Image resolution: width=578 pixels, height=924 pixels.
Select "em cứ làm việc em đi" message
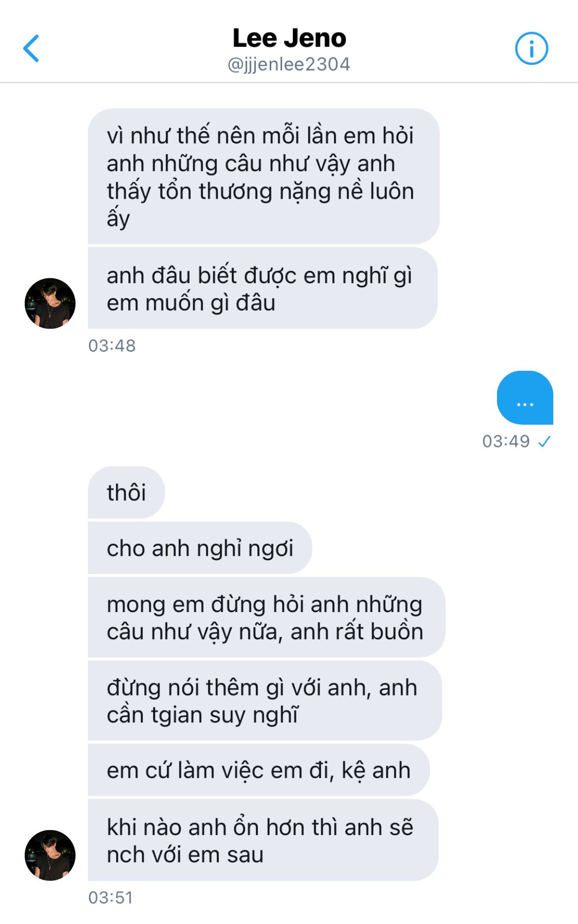(258, 770)
